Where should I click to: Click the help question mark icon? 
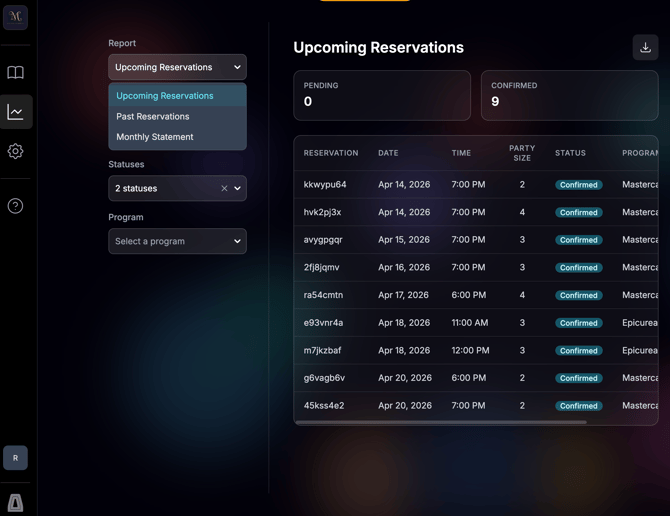pyautogui.click(x=15, y=206)
